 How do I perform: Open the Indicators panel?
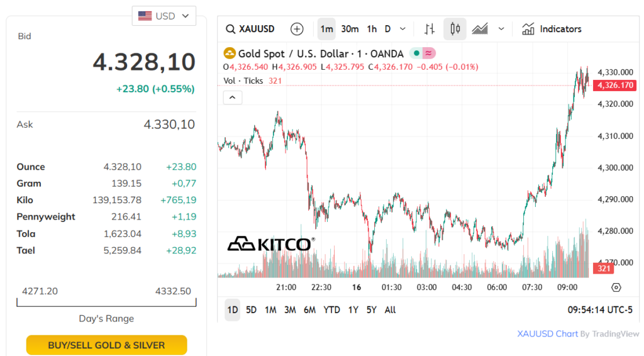tap(552, 29)
